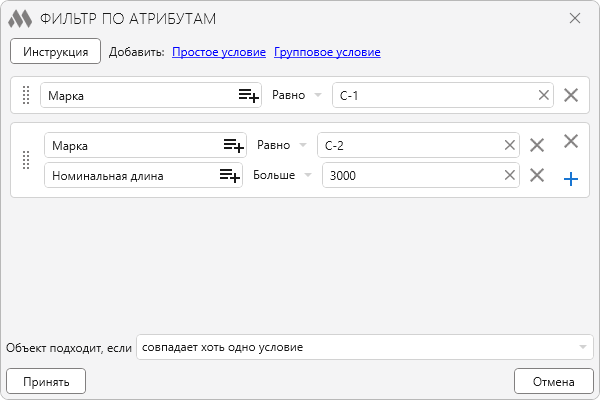Click attribute picker icon next to Номинальная длина
Screen dimensions: 600x400
click(230, 176)
